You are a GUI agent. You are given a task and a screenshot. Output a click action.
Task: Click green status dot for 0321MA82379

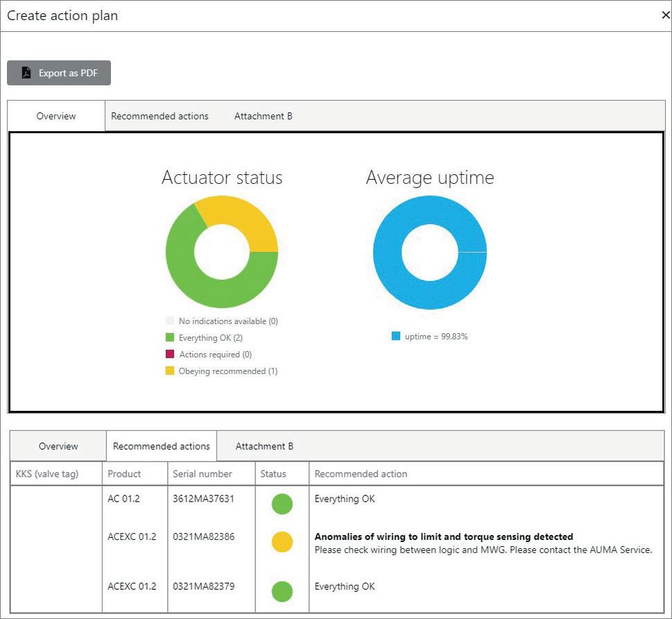[x=282, y=591]
